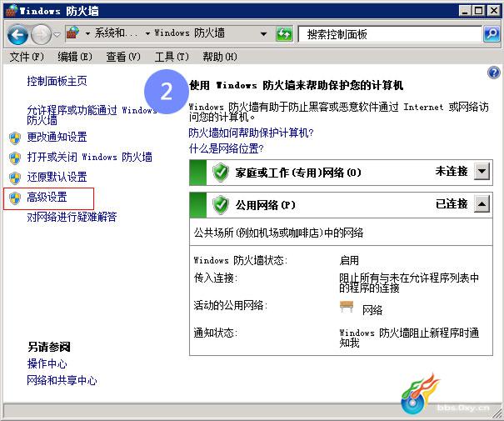This screenshot has height=421, width=504.
Task: Click the blue help question mark icon
Action: (493, 73)
